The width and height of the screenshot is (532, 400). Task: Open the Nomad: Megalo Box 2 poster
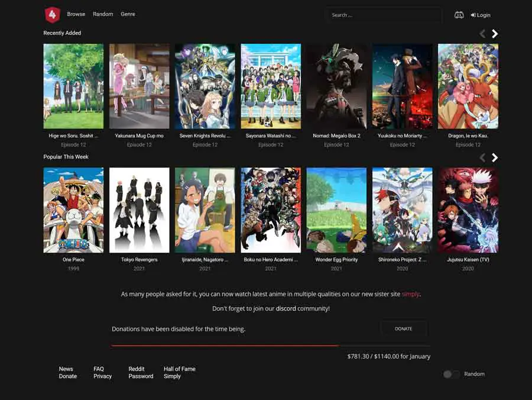[336, 86]
